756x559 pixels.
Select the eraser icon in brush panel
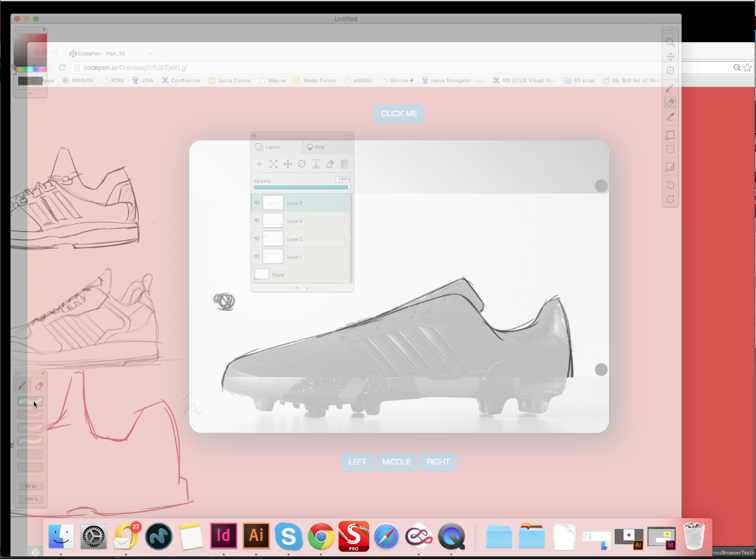pyautogui.click(x=39, y=385)
